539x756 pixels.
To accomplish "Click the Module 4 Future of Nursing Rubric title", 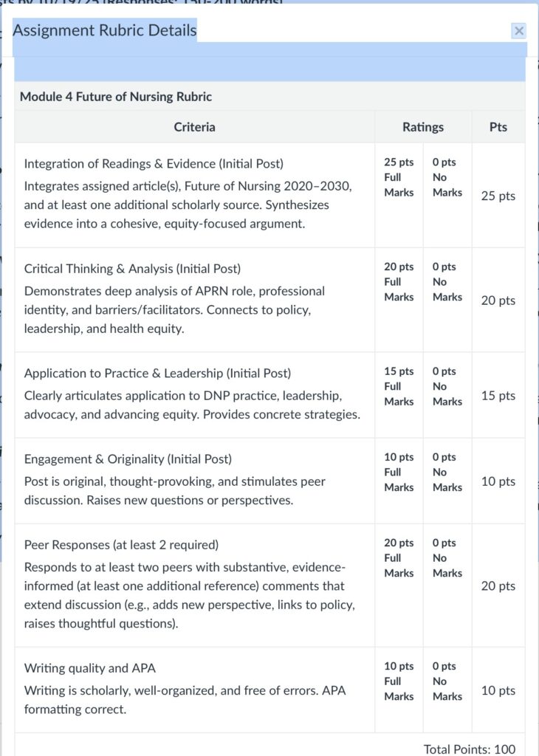I will point(116,97).
